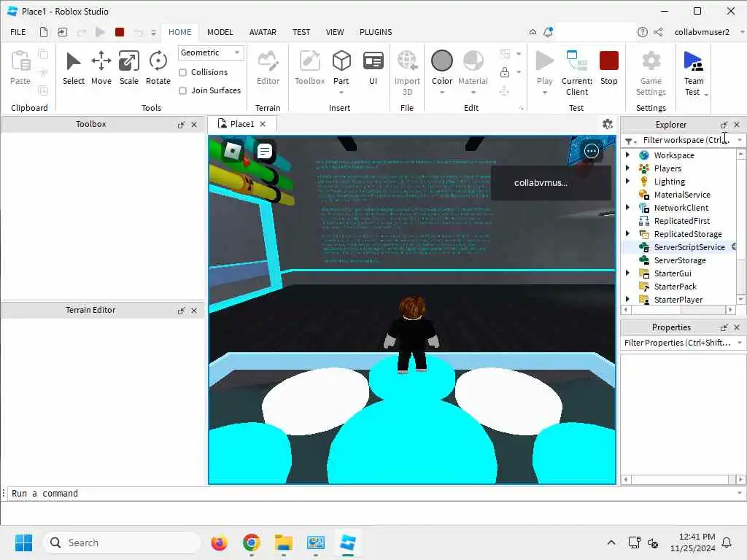Enable the Join Surfaces checkbox

point(182,90)
